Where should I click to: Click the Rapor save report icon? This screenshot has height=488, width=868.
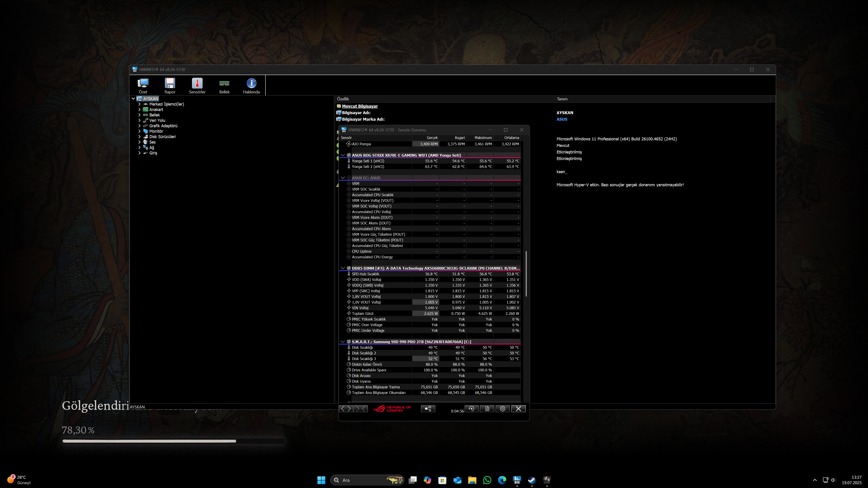(170, 85)
